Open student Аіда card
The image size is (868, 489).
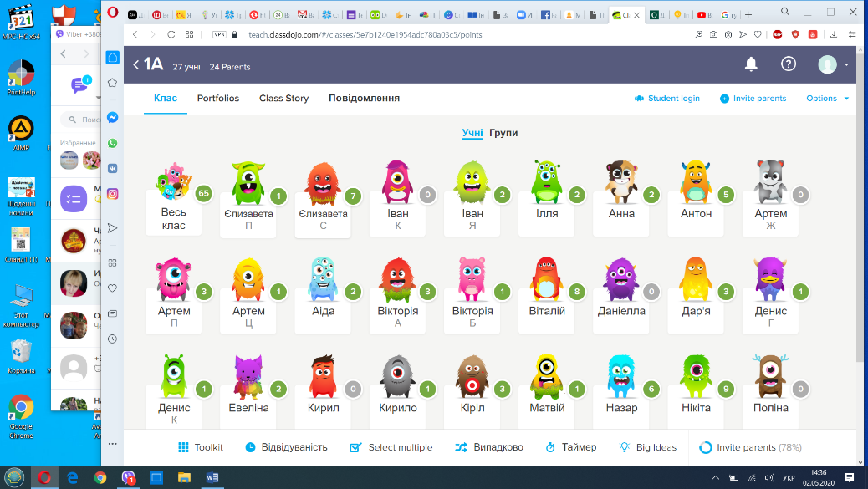[x=323, y=296]
